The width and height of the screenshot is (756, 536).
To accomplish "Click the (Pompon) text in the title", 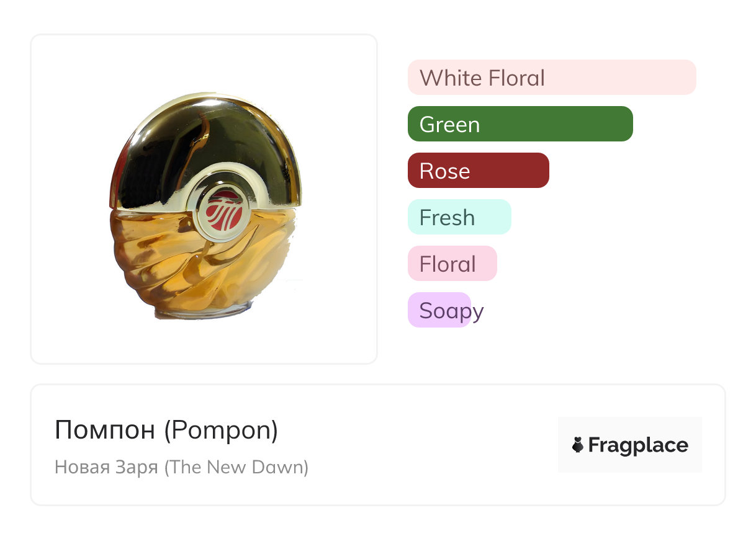I will click(x=221, y=431).
